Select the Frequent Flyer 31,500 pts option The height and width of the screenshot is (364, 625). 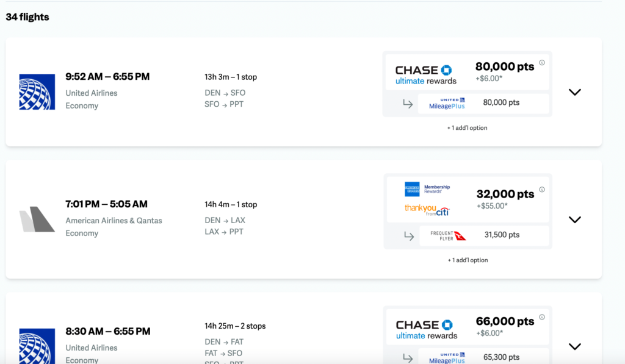pyautogui.click(x=484, y=234)
